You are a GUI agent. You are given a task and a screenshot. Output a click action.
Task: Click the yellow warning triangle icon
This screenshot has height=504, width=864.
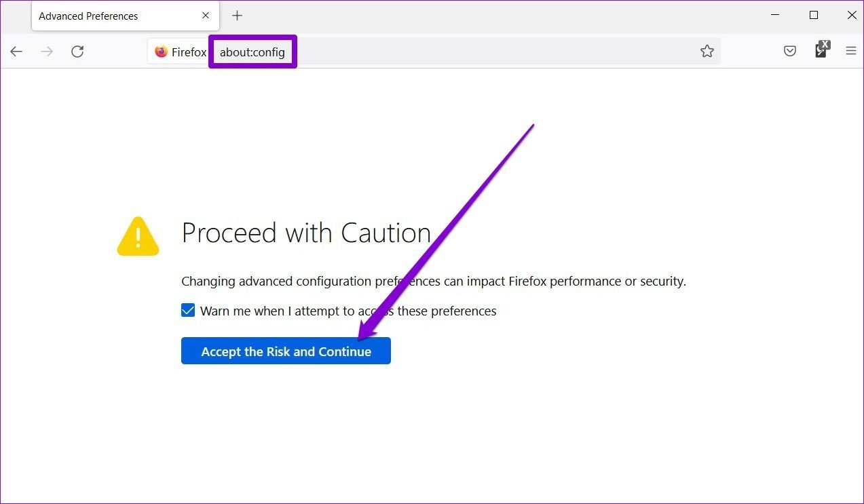point(138,236)
